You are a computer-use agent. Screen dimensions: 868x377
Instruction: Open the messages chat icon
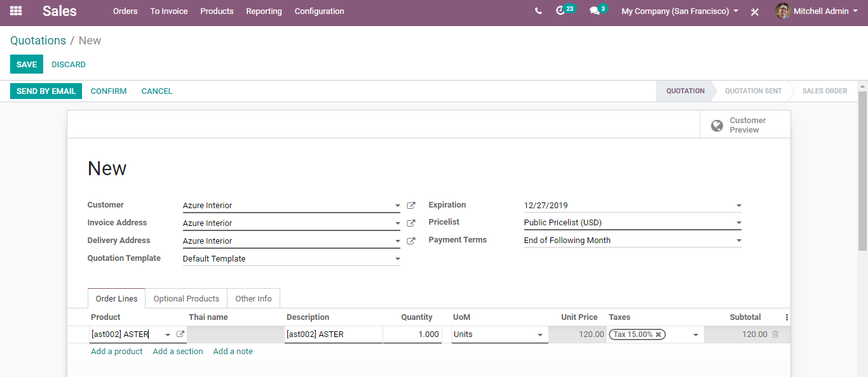[595, 11]
